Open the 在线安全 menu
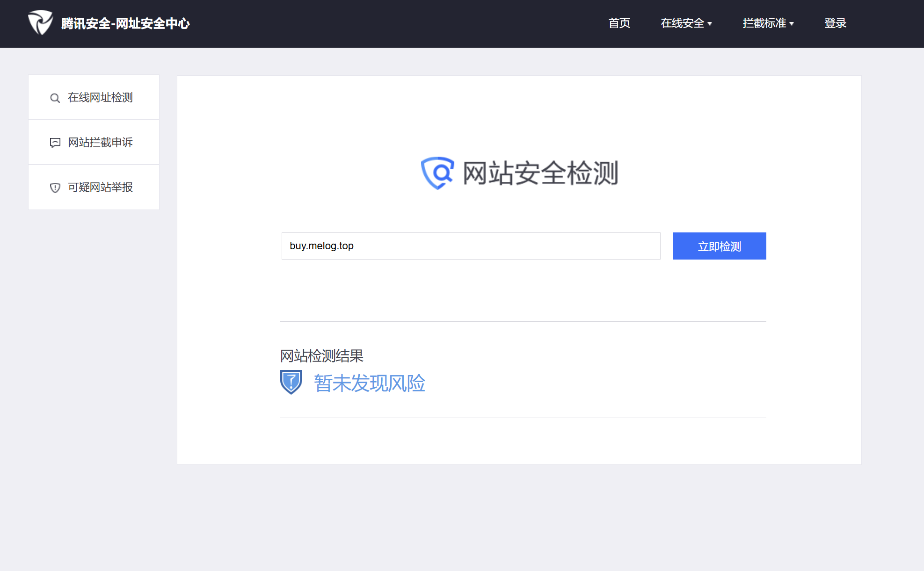Screen dimensions: 924x571 point(682,23)
